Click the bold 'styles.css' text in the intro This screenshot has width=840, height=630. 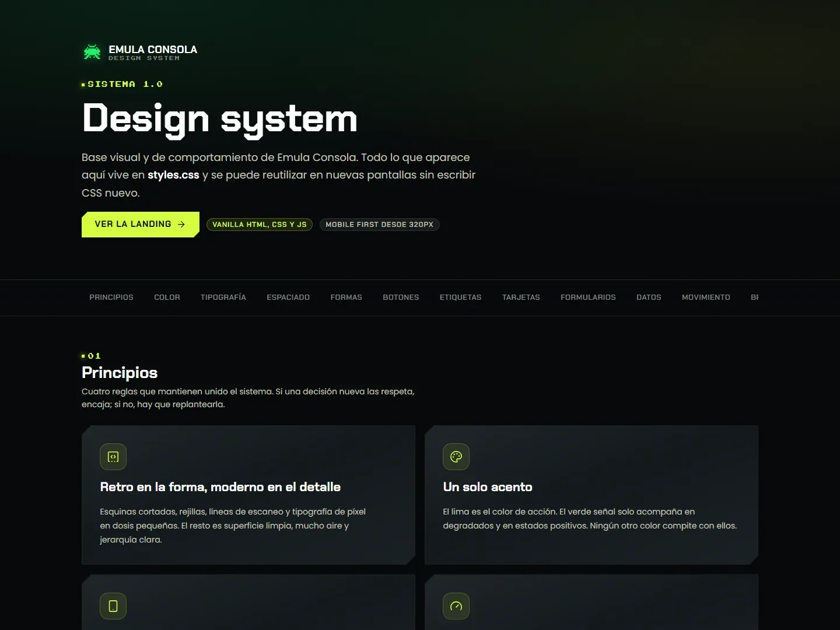[173, 175]
